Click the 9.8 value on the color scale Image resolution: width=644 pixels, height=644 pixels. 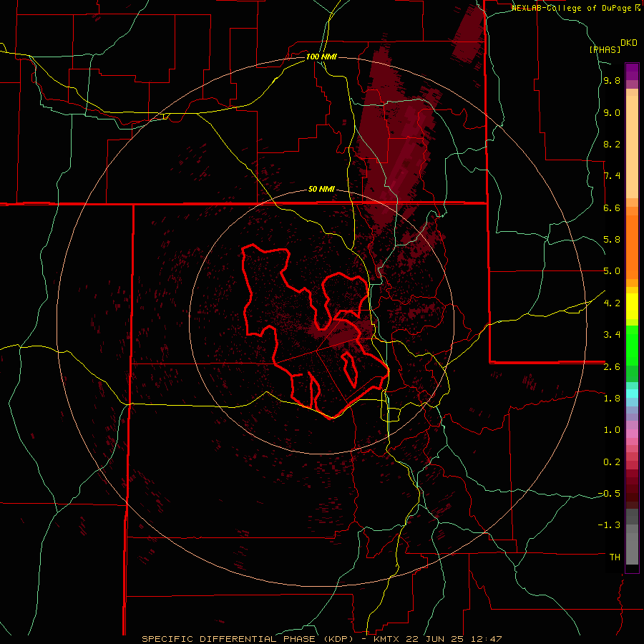tap(612, 81)
